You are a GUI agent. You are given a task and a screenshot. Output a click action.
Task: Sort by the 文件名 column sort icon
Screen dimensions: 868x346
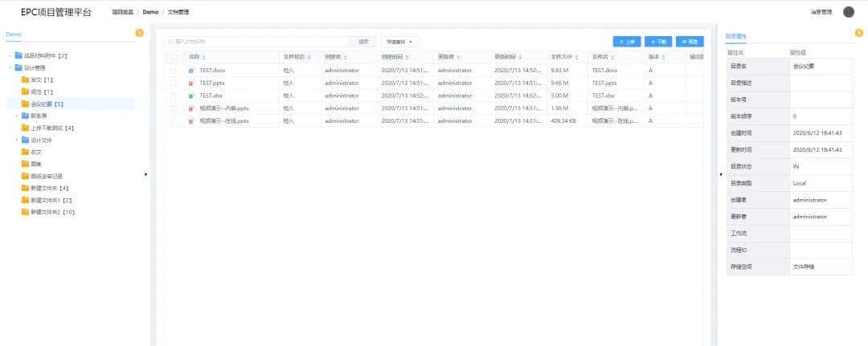click(611, 57)
